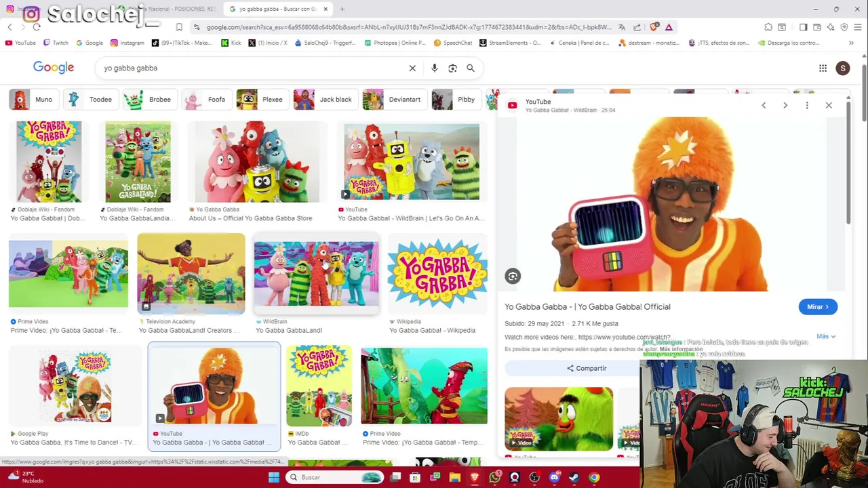Open the Google account avatar

(843, 68)
